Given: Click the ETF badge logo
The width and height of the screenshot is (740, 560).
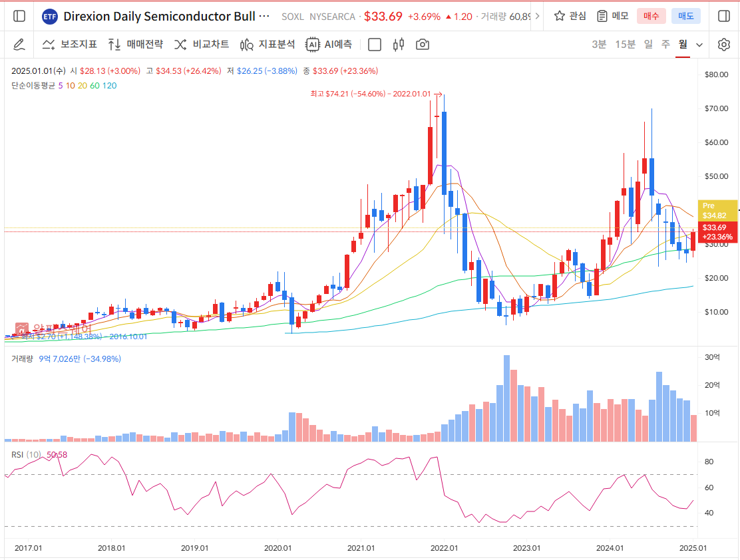Looking at the screenshot, I should [49, 17].
